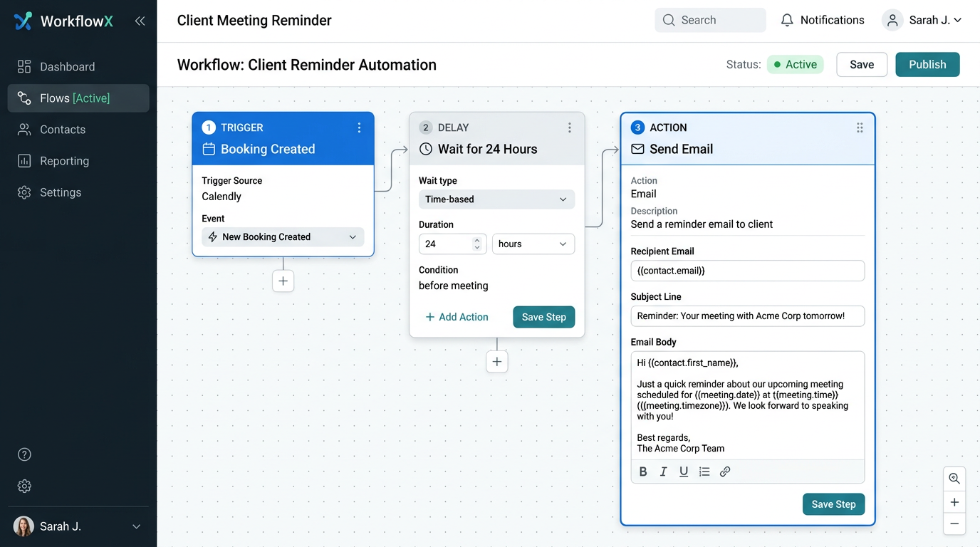Open the Reporting section in sidebar
Viewport: 980px width, 547px height.
[64, 161]
